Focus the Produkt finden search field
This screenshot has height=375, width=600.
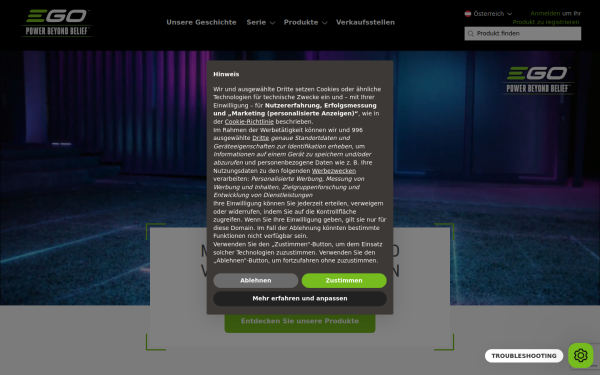coord(523,34)
